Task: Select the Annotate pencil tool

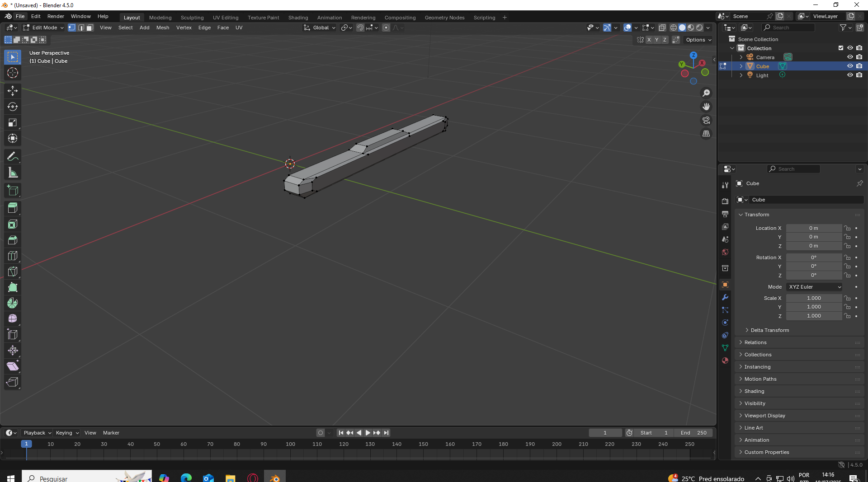Action: [x=13, y=157]
